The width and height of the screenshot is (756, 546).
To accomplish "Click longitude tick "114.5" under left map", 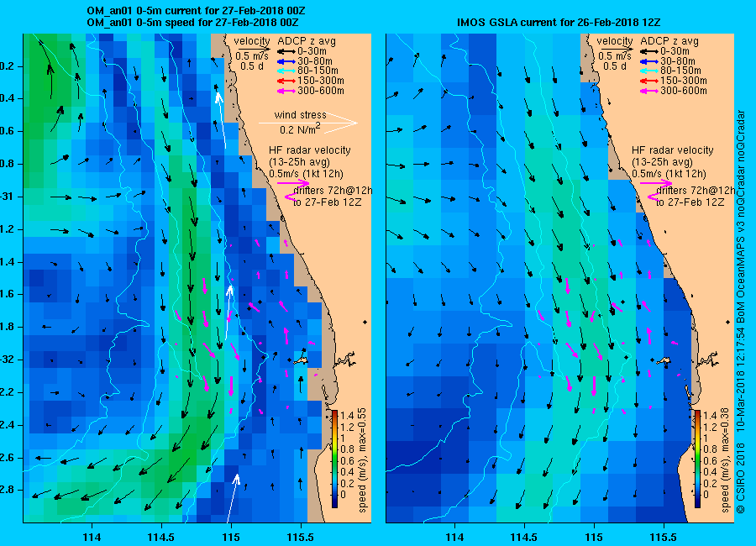I will click(x=161, y=537).
